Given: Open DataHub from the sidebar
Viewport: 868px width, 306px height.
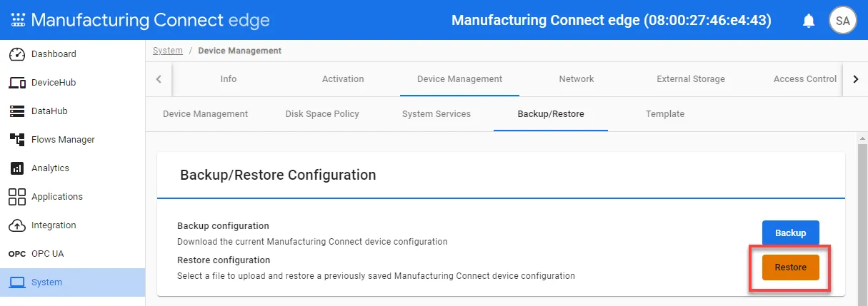Looking at the screenshot, I should click(x=72, y=111).
